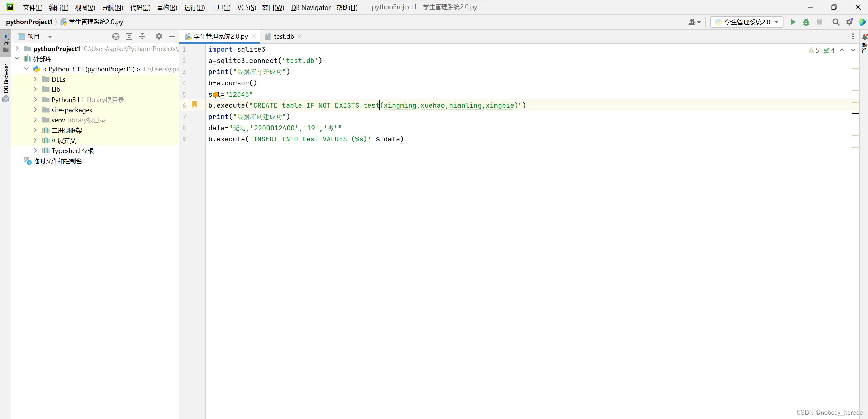This screenshot has height=419, width=868.
Task: Click the warnings count indicator
Action: pos(814,50)
